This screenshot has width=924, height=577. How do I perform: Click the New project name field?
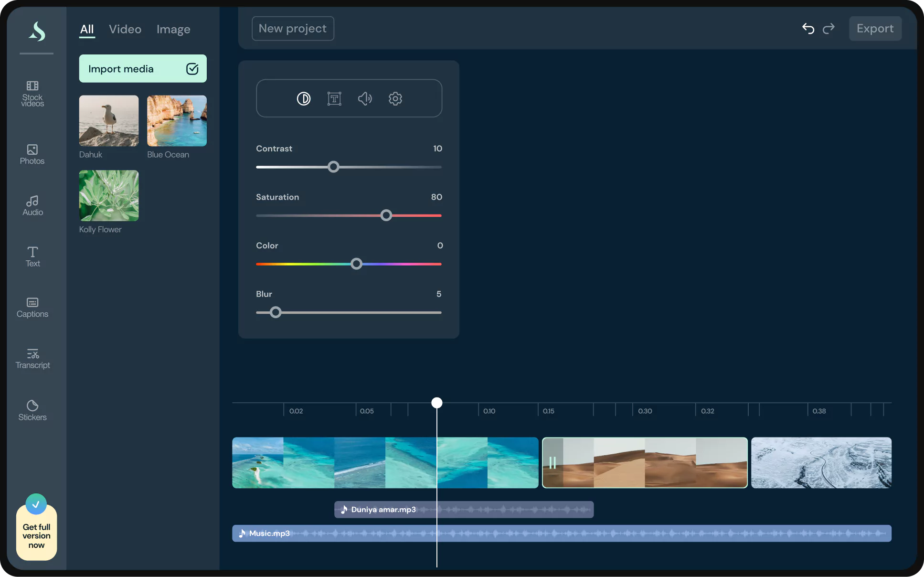tap(293, 29)
